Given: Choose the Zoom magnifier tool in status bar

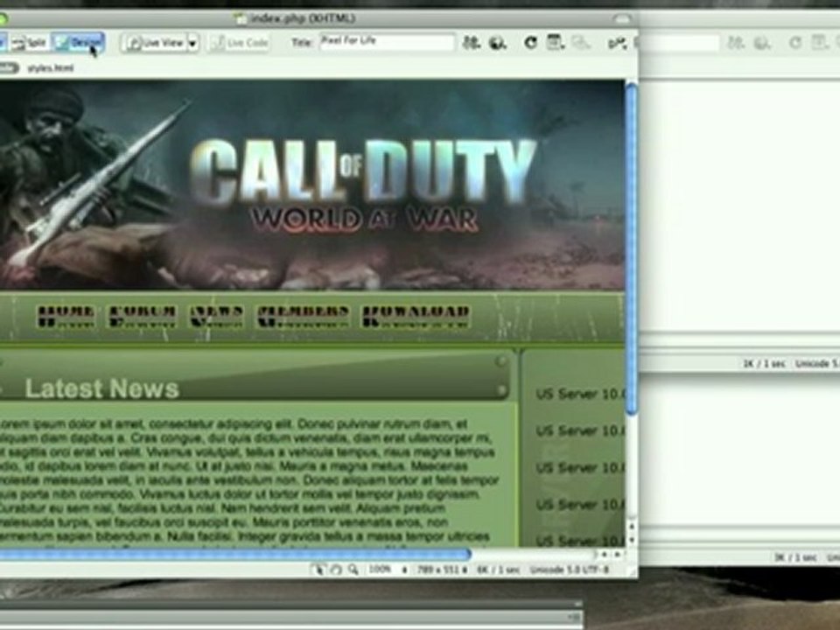Looking at the screenshot, I should coord(353,570).
